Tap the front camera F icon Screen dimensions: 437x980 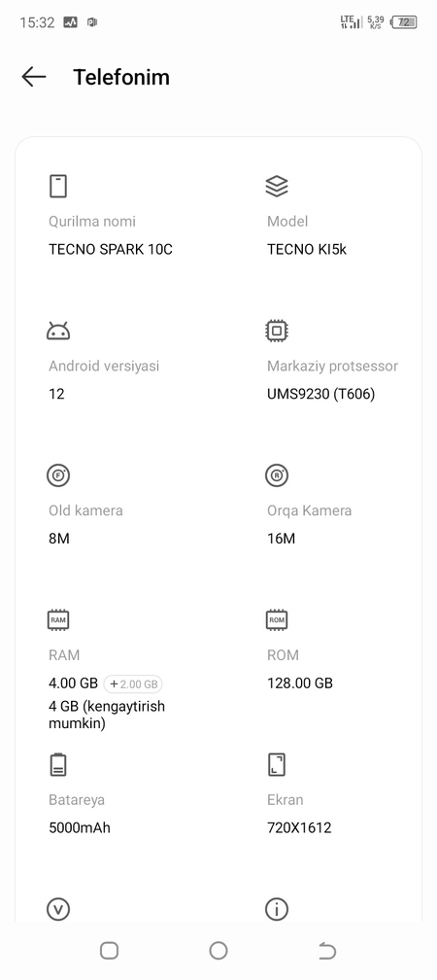pos(58,475)
